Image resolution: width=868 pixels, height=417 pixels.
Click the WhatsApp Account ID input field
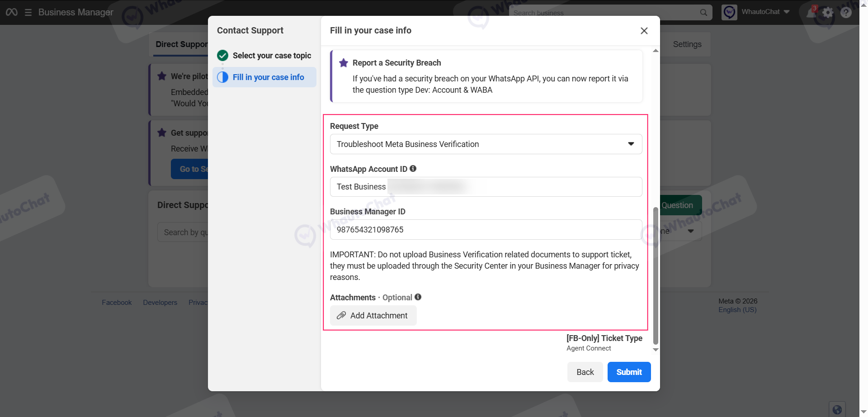pyautogui.click(x=486, y=187)
